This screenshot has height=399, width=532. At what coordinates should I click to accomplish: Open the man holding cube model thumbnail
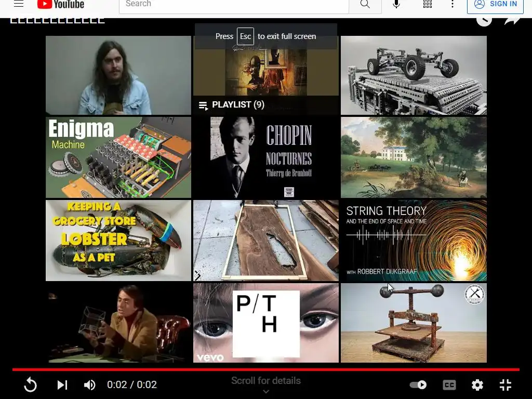click(118, 323)
